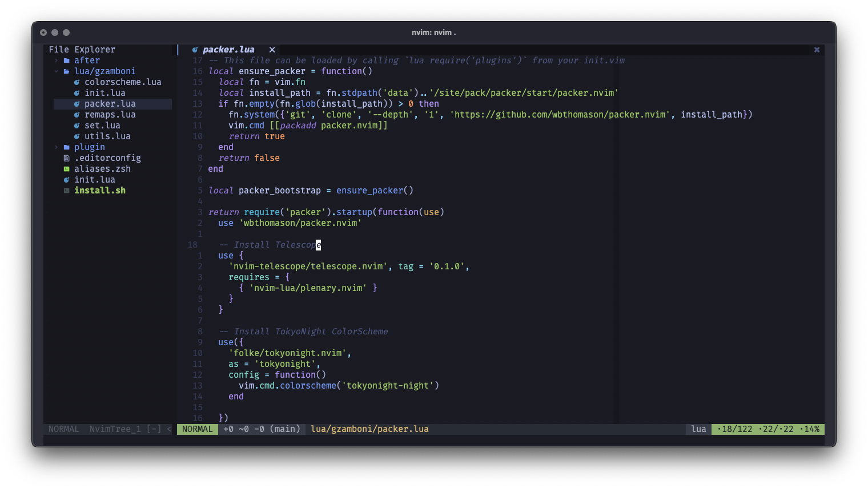Click the script icon next to install.sh
The width and height of the screenshot is (868, 489).
[67, 190]
